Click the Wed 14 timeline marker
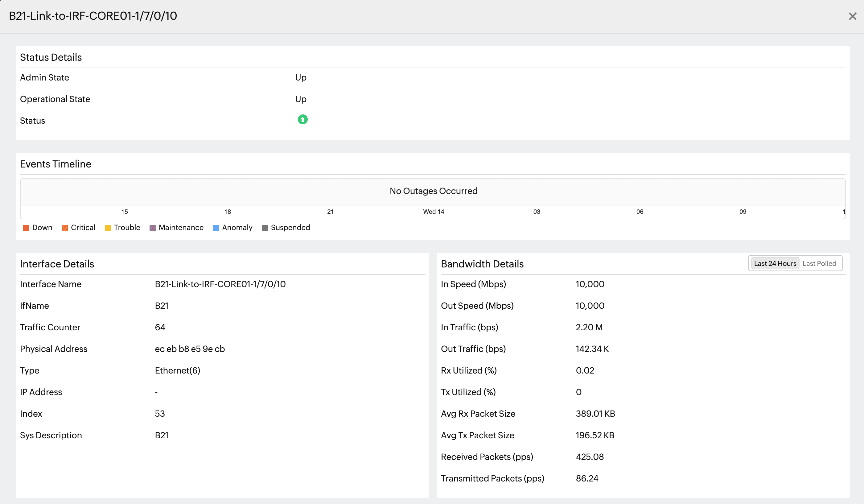Screen dimensions: 864x504 tap(433, 212)
